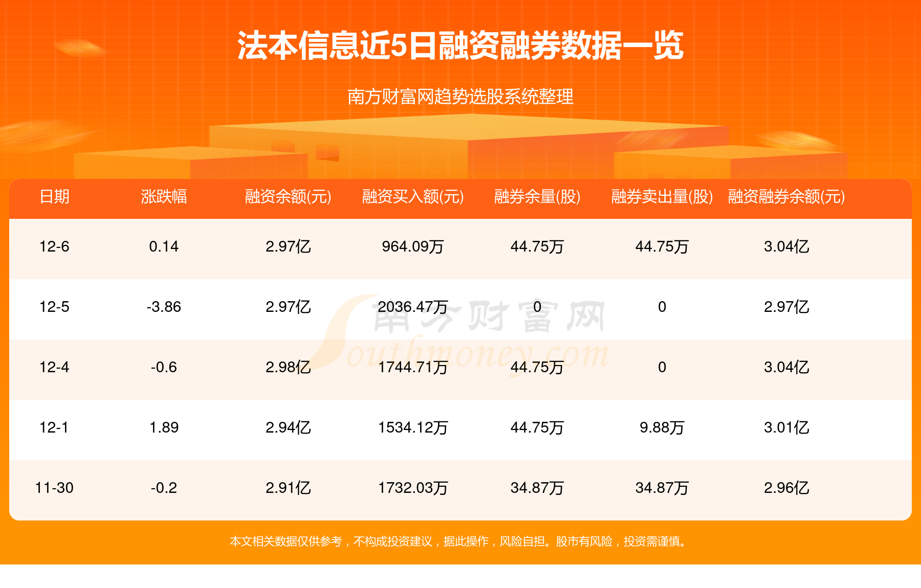Select the date cell 12-4

54,367
